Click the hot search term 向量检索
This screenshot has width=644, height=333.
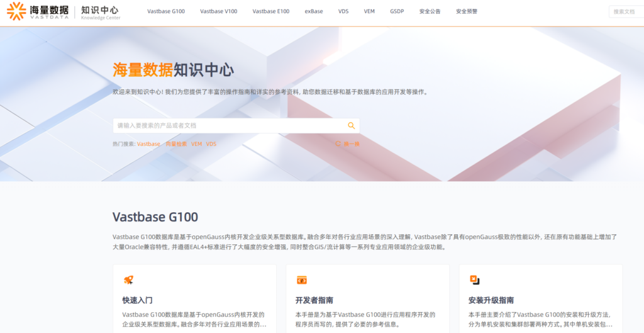pyautogui.click(x=176, y=144)
